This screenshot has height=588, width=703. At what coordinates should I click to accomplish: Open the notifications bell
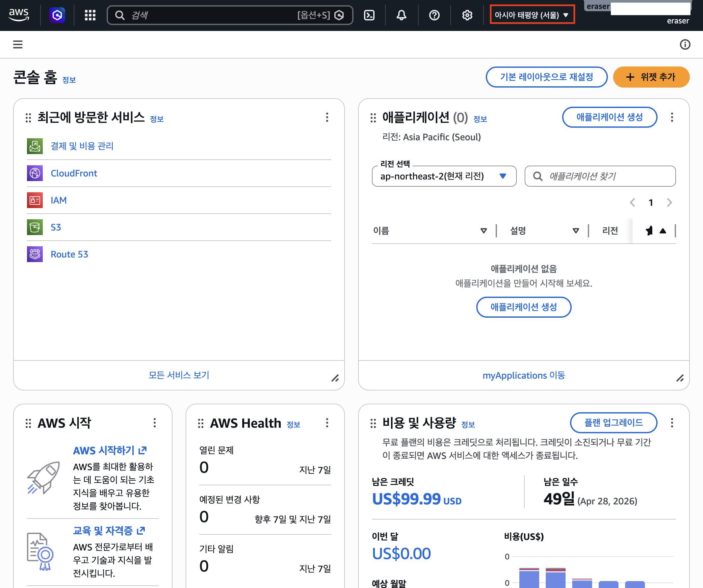point(402,15)
